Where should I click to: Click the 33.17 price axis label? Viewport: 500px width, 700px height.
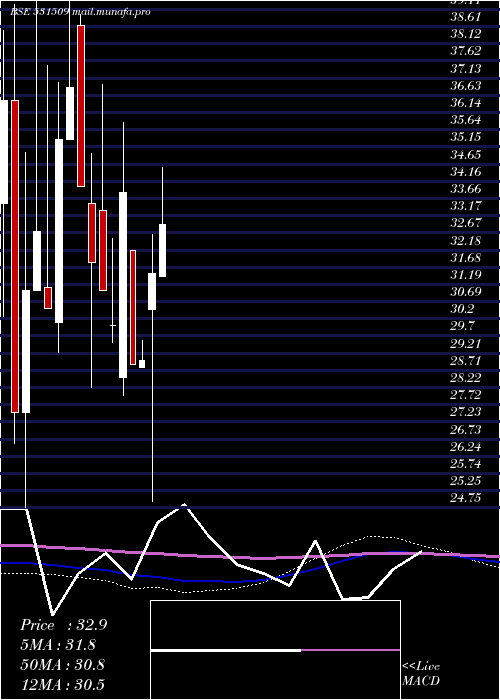coord(466,206)
